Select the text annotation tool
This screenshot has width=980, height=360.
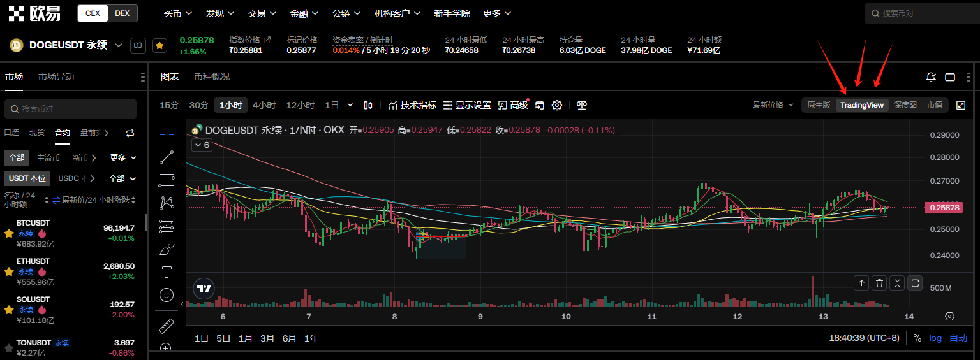167,272
